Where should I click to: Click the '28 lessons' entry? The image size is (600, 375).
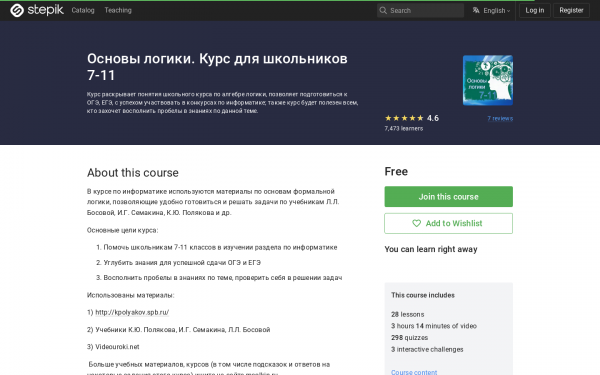click(408, 314)
